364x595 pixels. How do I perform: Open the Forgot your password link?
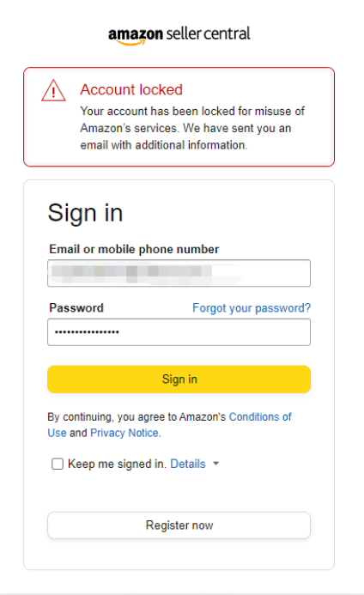click(x=252, y=307)
